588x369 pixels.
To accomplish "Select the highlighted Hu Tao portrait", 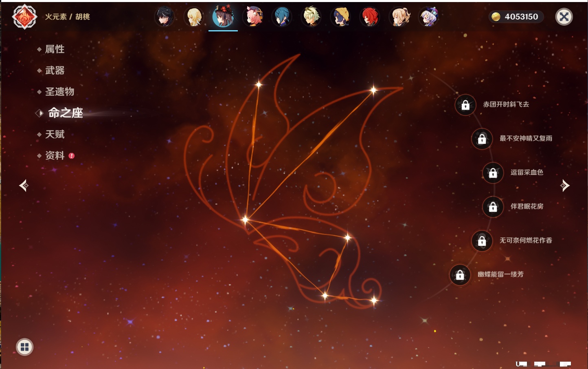I will pos(223,16).
